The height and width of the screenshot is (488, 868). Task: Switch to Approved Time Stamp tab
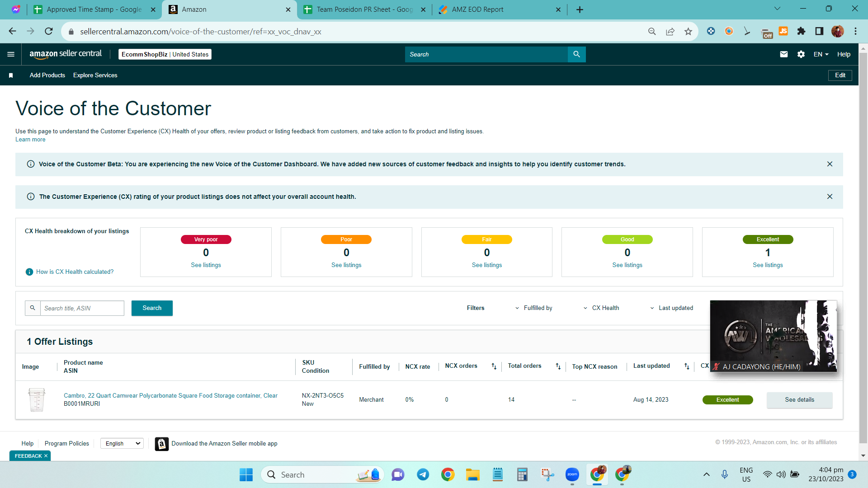coord(95,9)
